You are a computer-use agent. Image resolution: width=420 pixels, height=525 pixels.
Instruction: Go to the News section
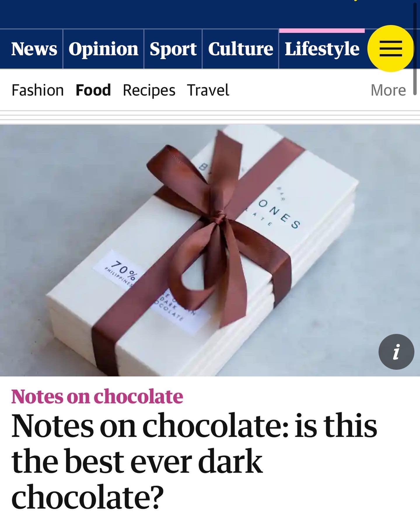pos(34,49)
